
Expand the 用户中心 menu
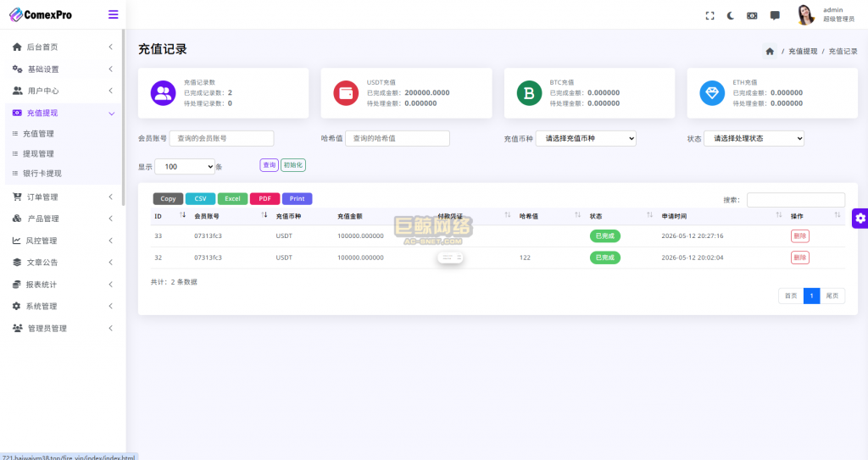coord(63,91)
